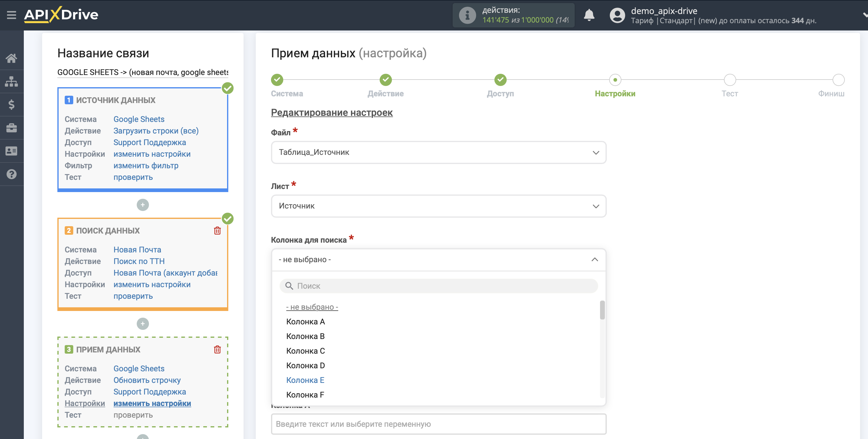Click the demo_apix-drive account name
The height and width of the screenshot is (439, 868).
(x=664, y=11)
